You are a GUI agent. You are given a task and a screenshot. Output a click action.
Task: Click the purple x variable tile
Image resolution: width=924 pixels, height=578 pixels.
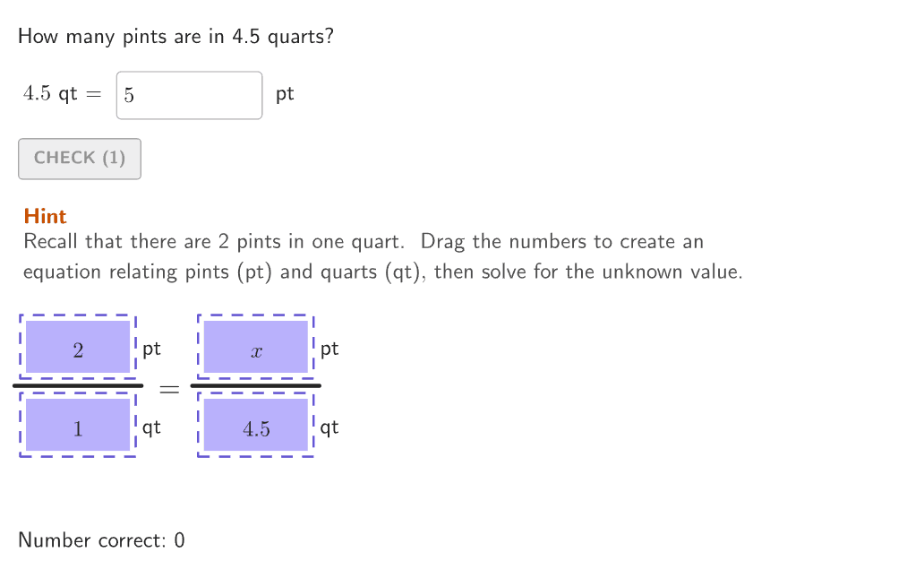[x=256, y=347]
